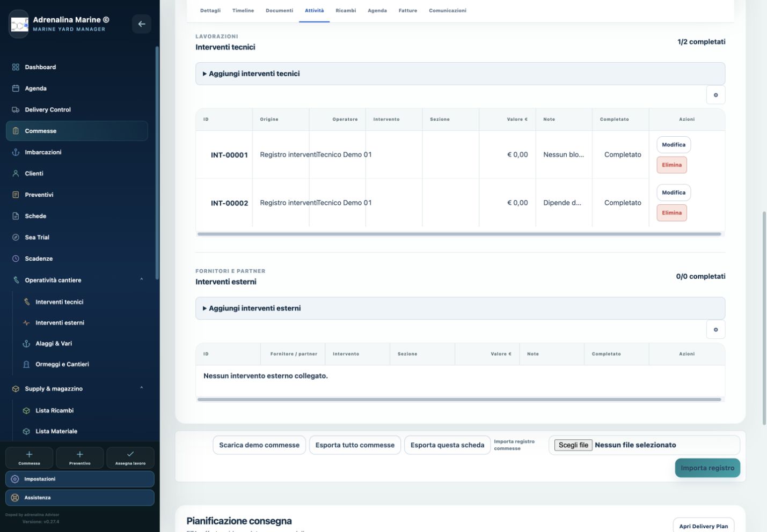
Task: Open Agenda calendar in the sidebar
Action: [77, 88]
